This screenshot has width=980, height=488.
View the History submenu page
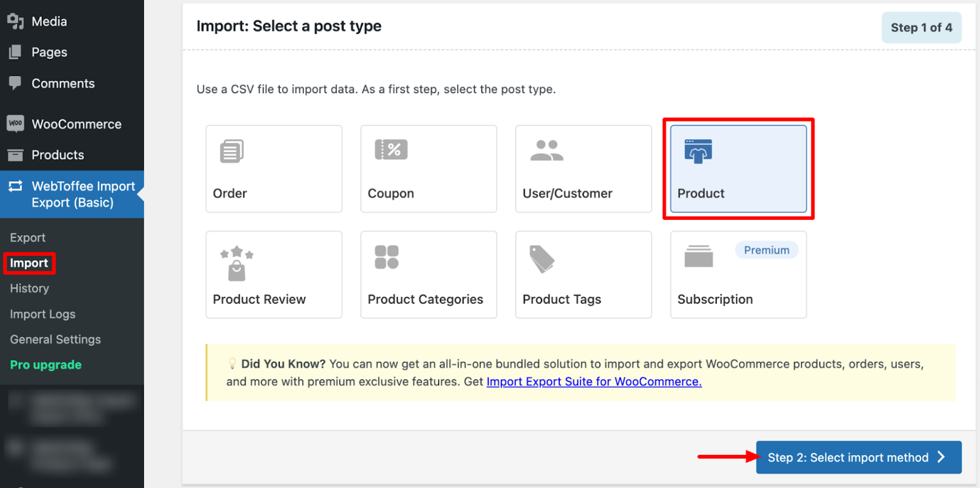(29, 288)
